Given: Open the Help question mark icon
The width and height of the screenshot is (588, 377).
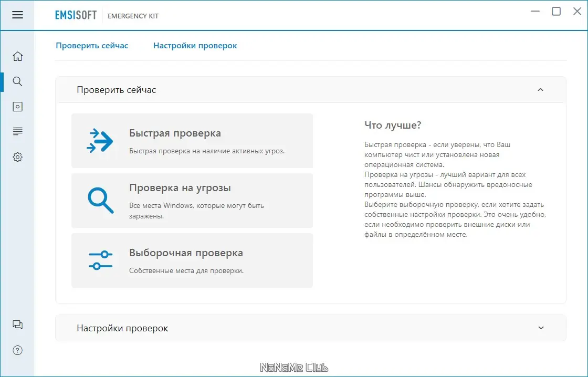Looking at the screenshot, I should point(18,350).
